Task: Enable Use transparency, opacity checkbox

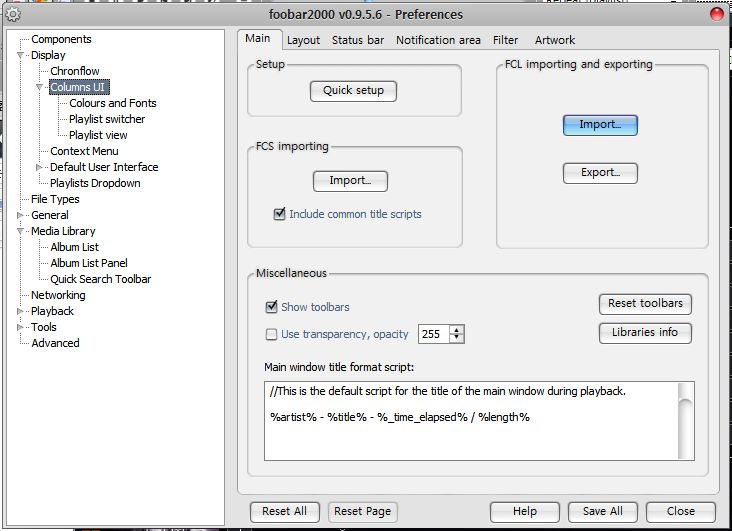Action: (x=271, y=334)
